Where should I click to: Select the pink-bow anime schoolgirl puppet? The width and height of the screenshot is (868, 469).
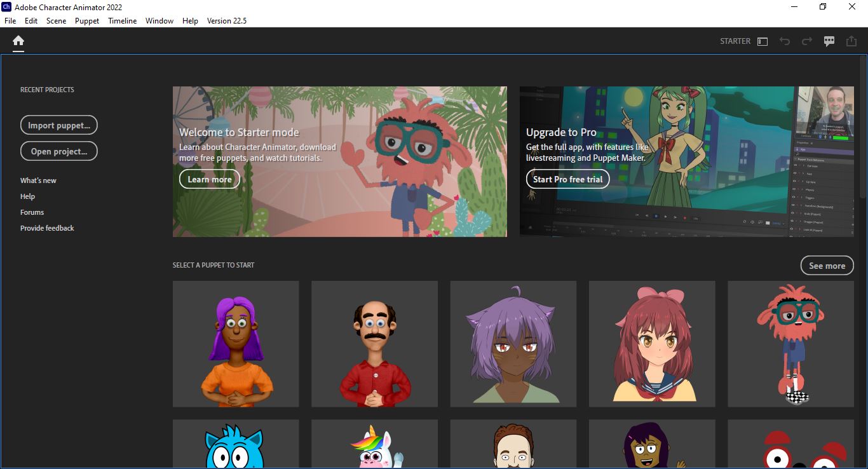coord(652,344)
